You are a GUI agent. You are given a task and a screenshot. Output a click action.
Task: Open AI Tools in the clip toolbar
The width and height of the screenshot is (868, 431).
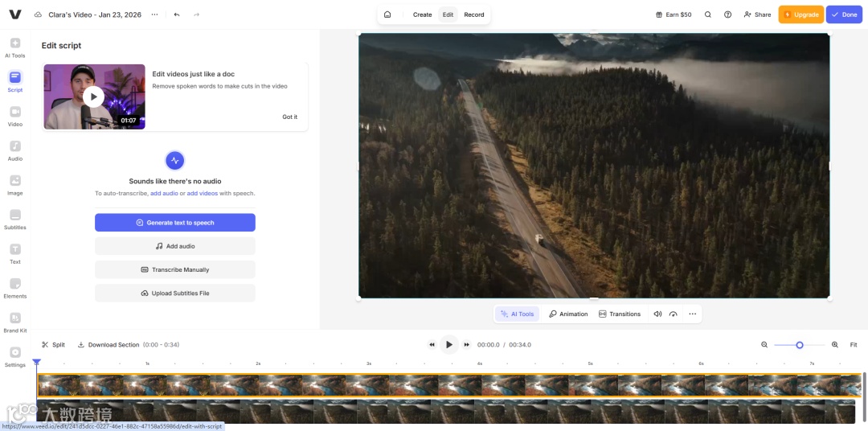point(517,314)
